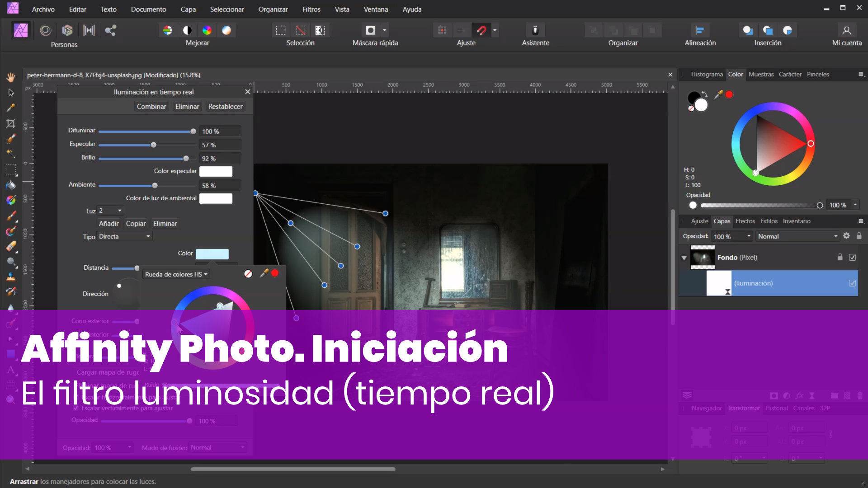This screenshot has height=488, width=868.
Task: Switch to the Muestras tab
Action: tap(761, 74)
